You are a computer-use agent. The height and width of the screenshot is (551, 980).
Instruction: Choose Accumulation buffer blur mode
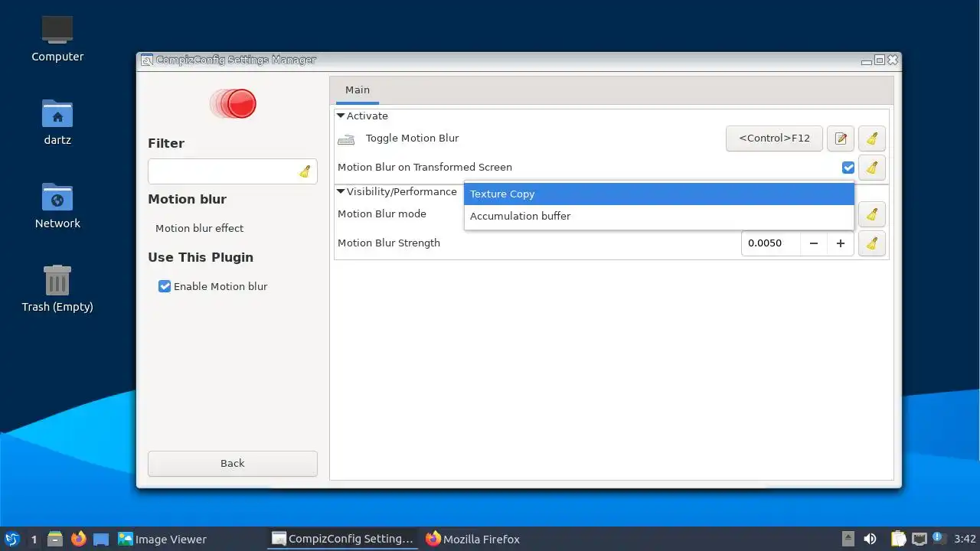click(659, 217)
